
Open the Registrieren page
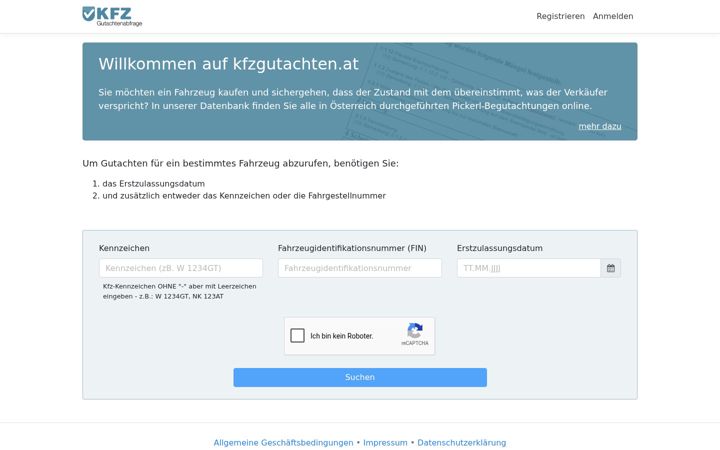click(560, 16)
